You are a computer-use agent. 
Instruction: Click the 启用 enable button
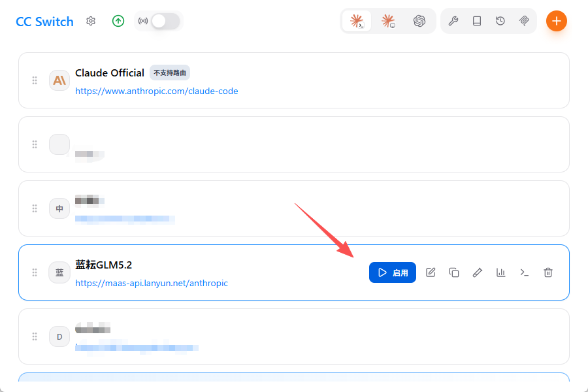392,272
